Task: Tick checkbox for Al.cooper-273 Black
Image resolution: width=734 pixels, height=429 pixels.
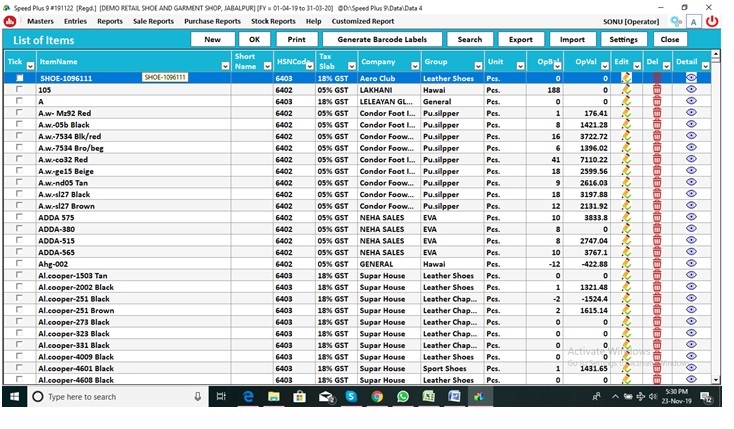Action: [19, 321]
